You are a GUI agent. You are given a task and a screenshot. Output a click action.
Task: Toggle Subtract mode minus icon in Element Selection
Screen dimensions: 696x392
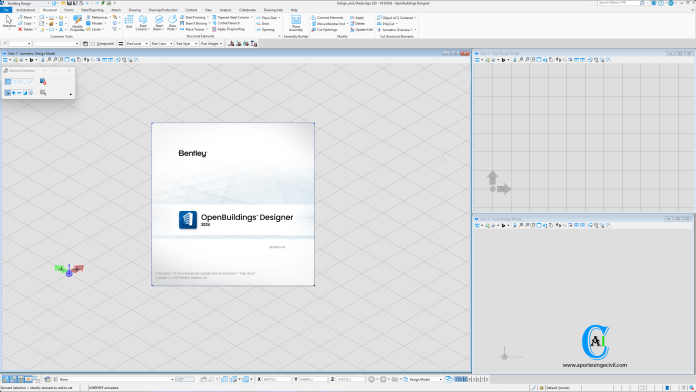coord(19,93)
